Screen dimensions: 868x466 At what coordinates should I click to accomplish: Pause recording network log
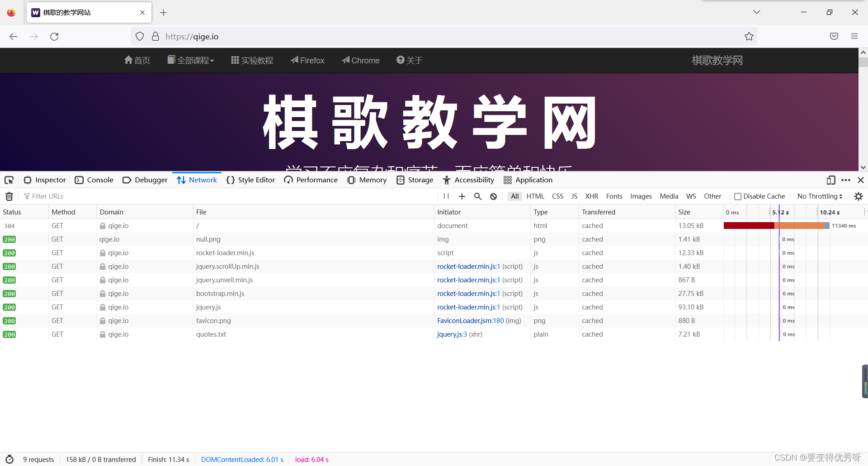click(446, 196)
